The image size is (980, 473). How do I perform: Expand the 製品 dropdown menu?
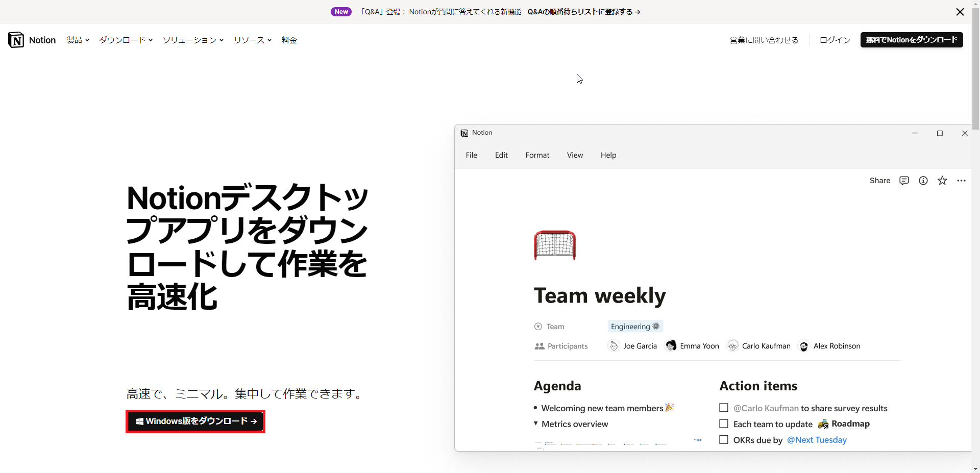(x=78, y=40)
